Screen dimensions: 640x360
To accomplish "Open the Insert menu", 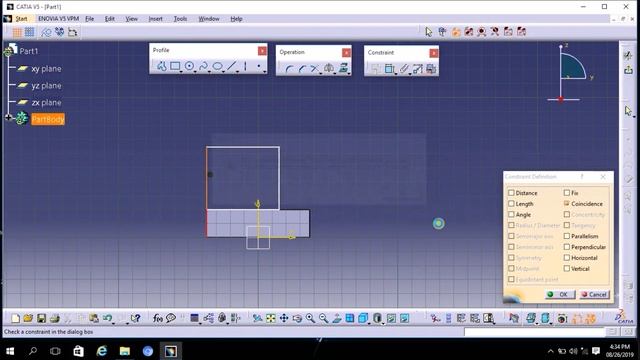I will coord(155,19).
